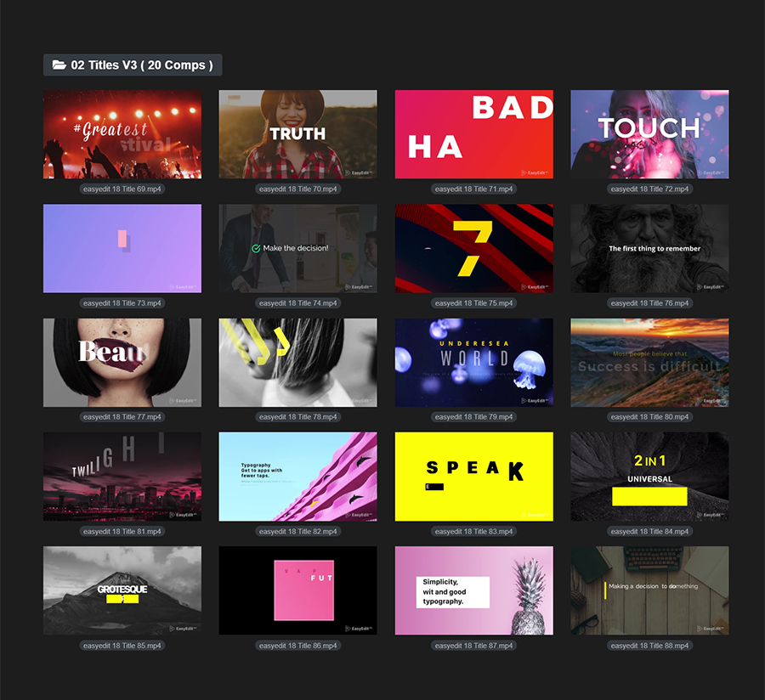The width and height of the screenshot is (765, 700).
Task: Click the easyedit 18 Title 76.mp4 filename
Action: coord(649,303)
